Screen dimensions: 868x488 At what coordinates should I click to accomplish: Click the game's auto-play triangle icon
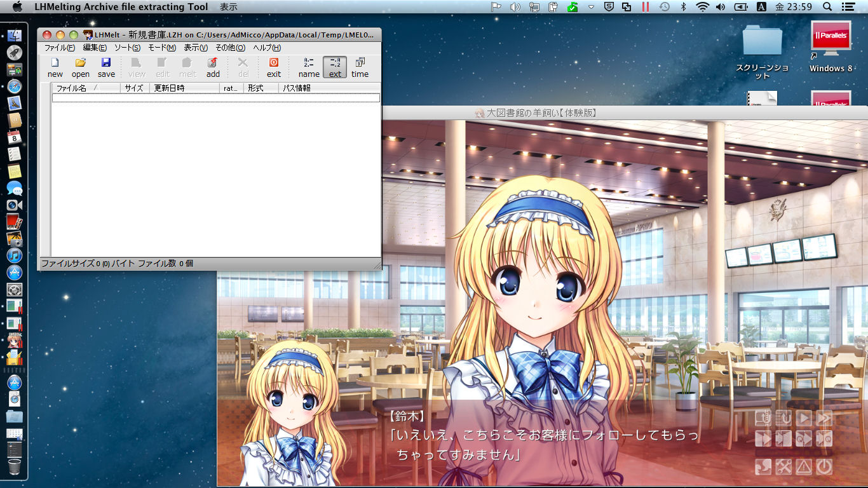point(804,418)
